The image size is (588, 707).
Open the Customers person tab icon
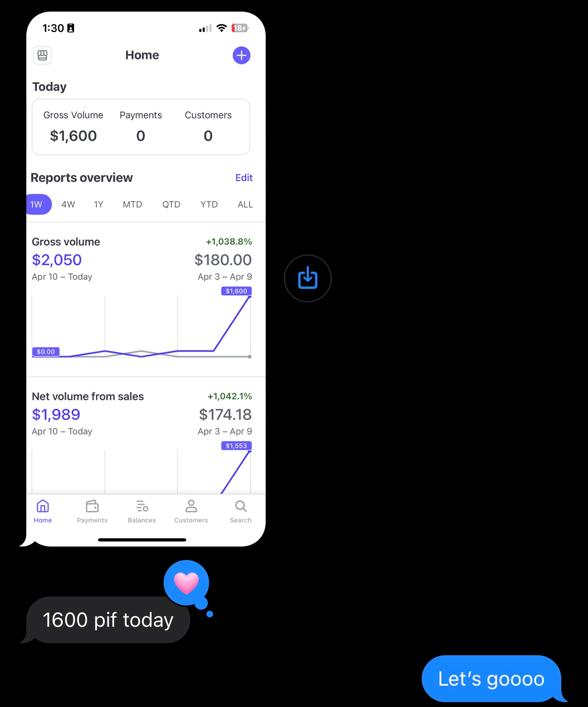pyautogui.click(x=191, y=506)
